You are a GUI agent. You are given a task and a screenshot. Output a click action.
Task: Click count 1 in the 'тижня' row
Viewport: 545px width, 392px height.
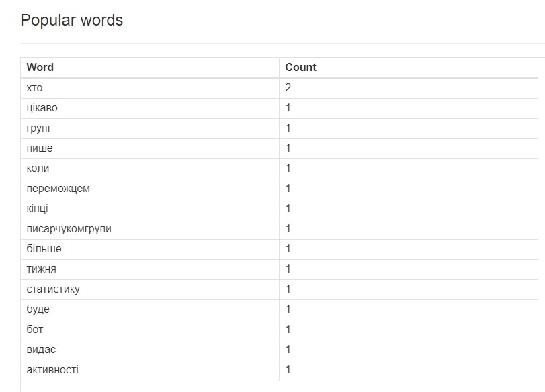tap(288, 269)
